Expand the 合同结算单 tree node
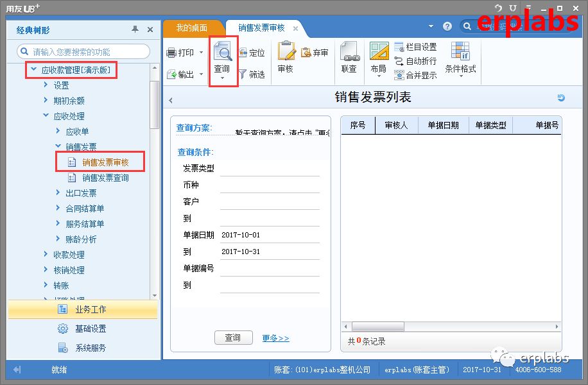This screenshot has width=588, height=385. coord(58,208)
